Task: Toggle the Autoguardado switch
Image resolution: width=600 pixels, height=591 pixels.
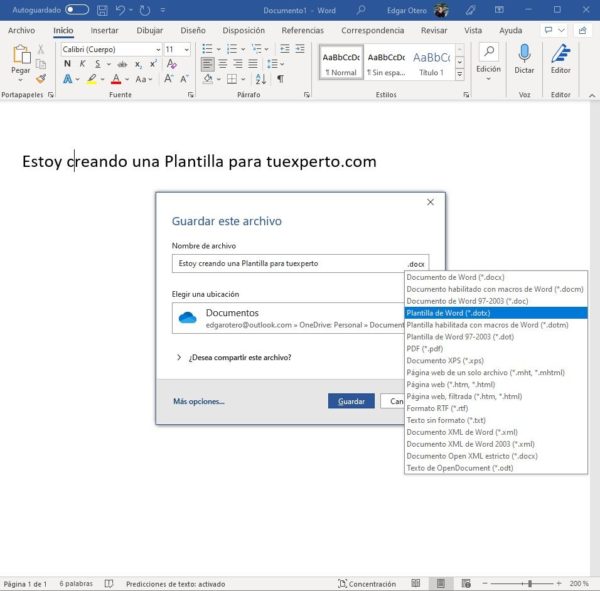Action: [77, 10]
